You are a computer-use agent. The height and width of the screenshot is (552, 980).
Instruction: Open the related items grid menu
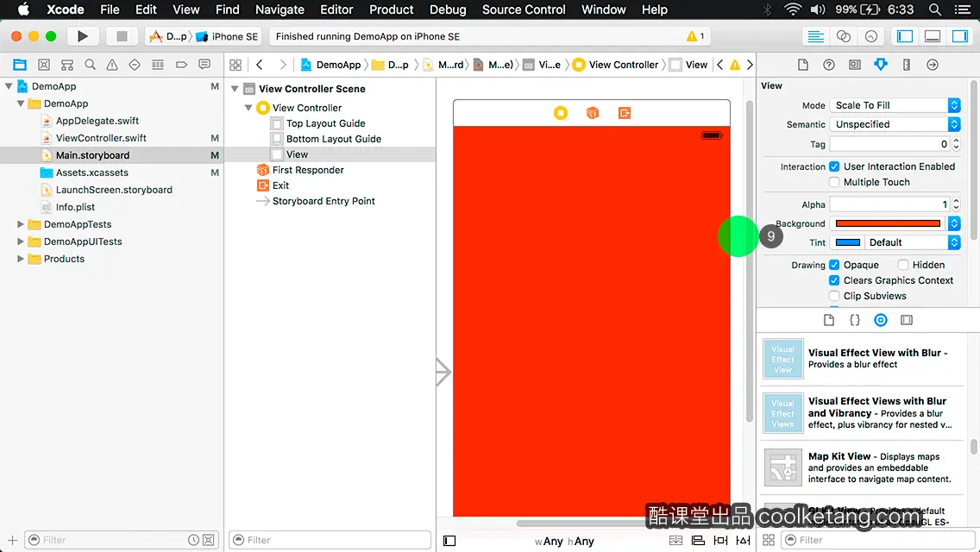tap(236, 65)
